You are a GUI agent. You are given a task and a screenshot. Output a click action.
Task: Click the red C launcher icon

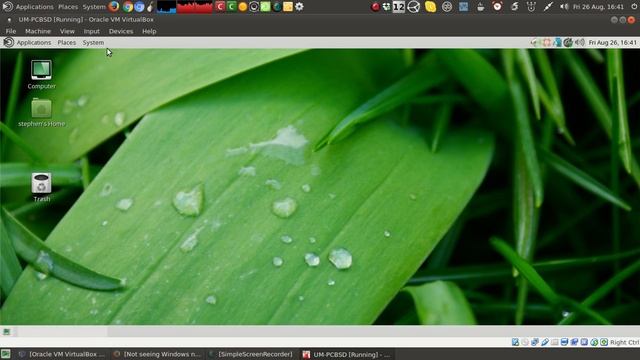pos(220,7)
